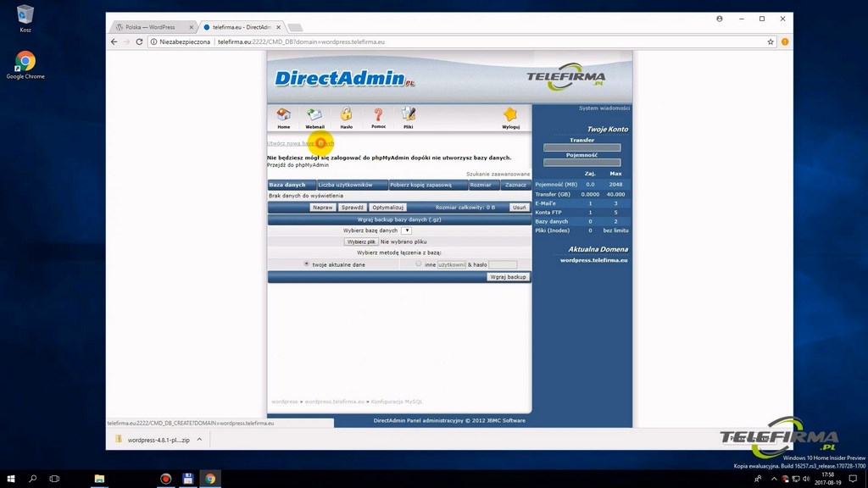The width and height of the screenshot is (868, 488).
Task: Open the Windows Start menu
Action: point(11,479)
